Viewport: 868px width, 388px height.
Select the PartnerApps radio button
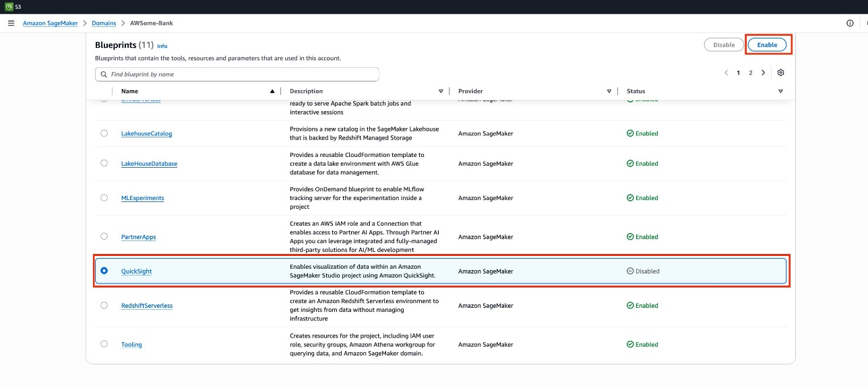(104, 236)
